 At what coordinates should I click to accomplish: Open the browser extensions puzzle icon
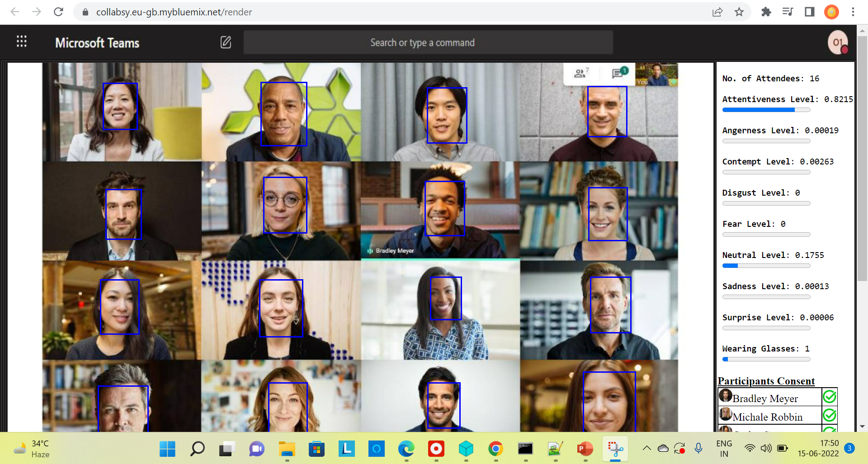(766, 12)
